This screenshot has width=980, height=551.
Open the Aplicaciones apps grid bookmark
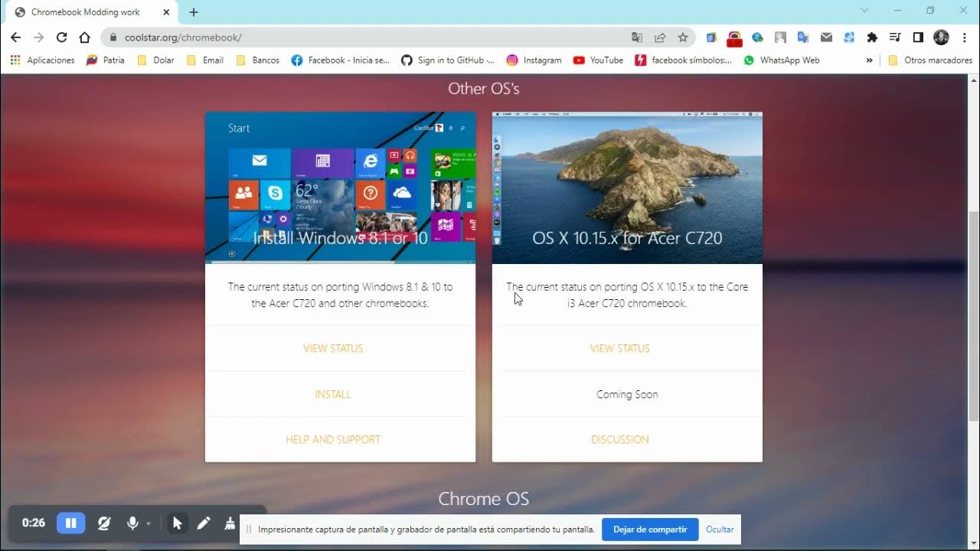(43, 60)
